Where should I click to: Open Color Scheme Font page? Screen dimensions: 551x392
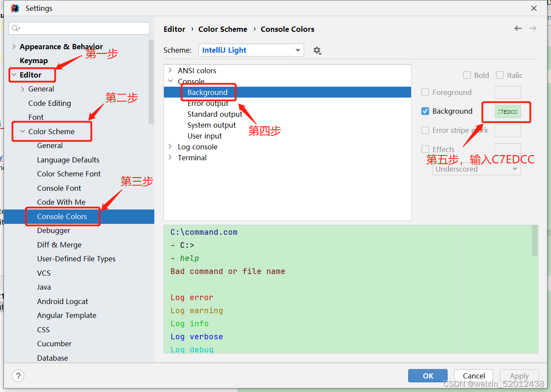tap(69, 174)
